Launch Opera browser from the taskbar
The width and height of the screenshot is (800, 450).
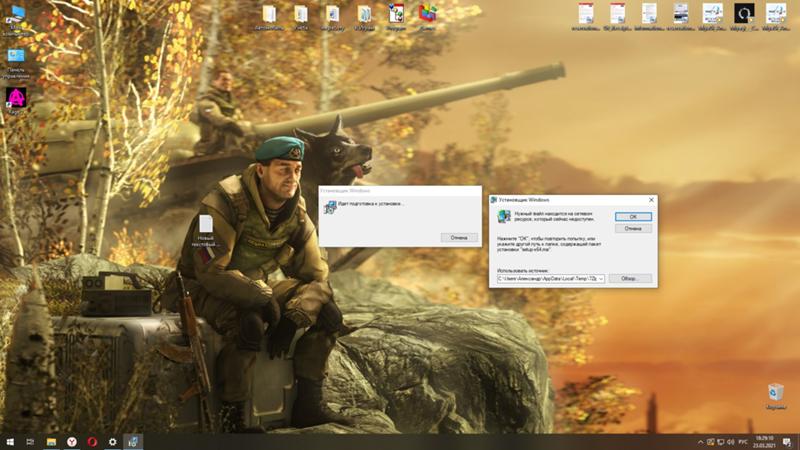tap(92, 442)
